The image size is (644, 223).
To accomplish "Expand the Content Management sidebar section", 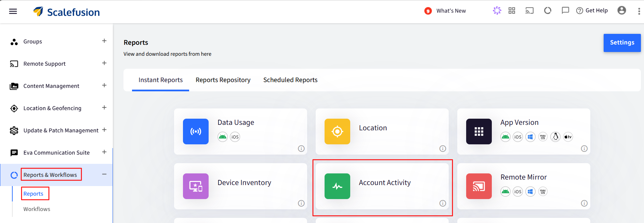I will point(104,85).
